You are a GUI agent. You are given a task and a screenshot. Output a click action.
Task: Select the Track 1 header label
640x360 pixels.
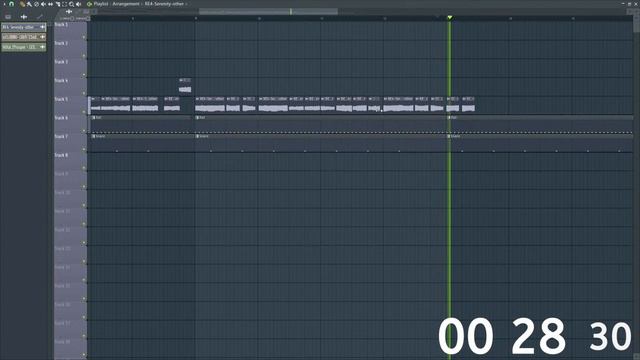click(61, 25)
